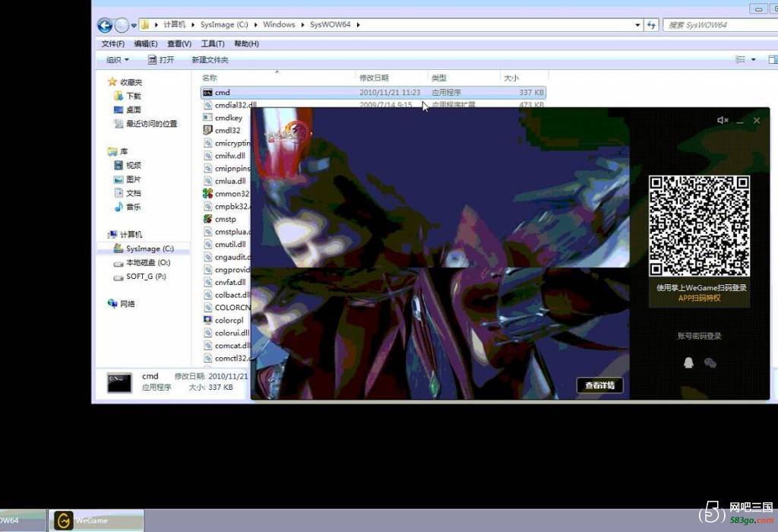The width and height of the screenshot is (778, 532).
Task: Select 计算机 in the address breadcrumb
Action: 174,24
